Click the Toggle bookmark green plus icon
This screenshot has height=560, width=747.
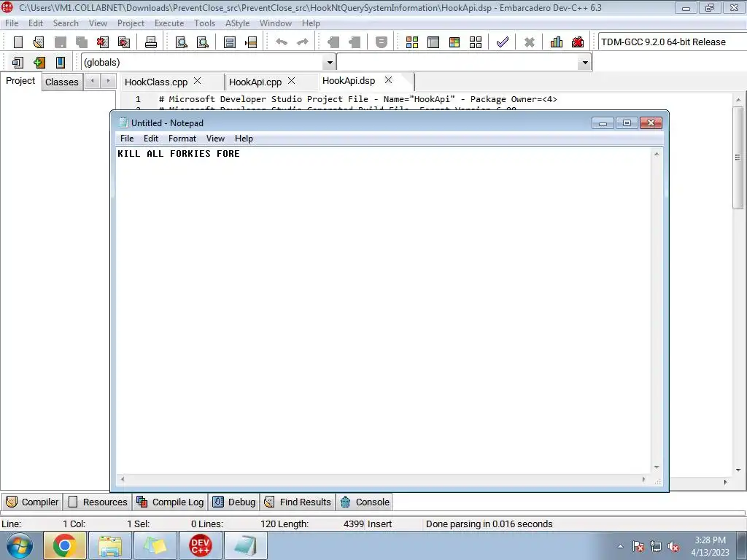pyautogui.click(x=39, y=63)
